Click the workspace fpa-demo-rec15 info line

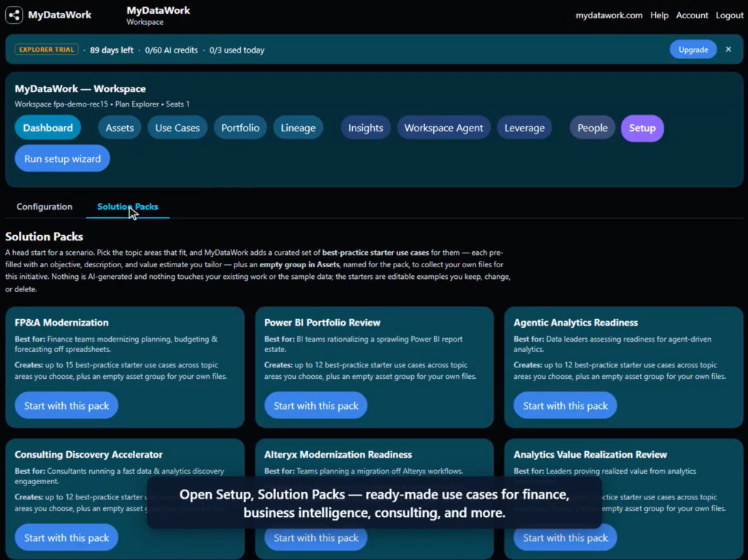pos(102,104)
